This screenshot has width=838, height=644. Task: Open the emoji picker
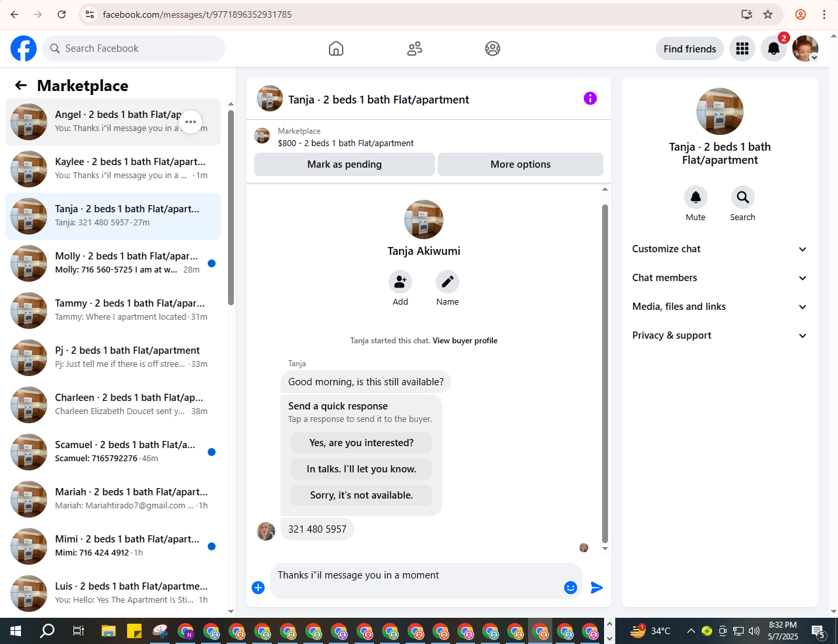(x=571, y=588)
